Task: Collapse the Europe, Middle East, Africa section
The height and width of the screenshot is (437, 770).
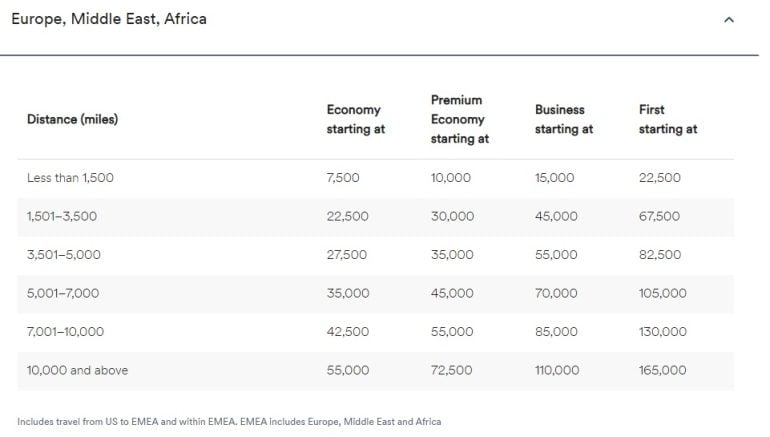Action: (729, 20)
